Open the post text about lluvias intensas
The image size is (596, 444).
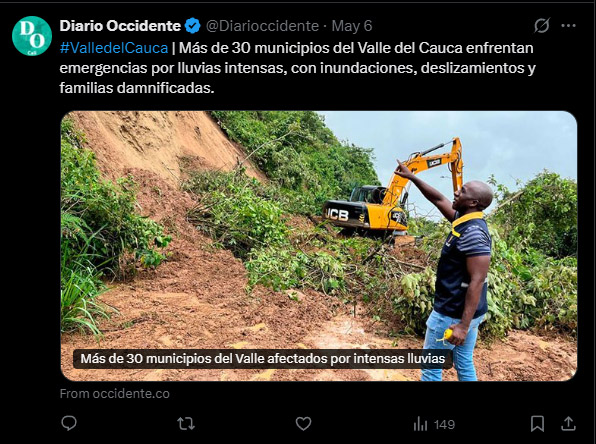tap(298, 68)
